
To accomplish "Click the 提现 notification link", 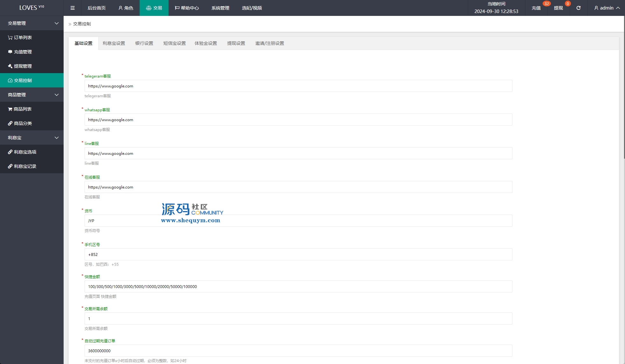I will point(558,8).
